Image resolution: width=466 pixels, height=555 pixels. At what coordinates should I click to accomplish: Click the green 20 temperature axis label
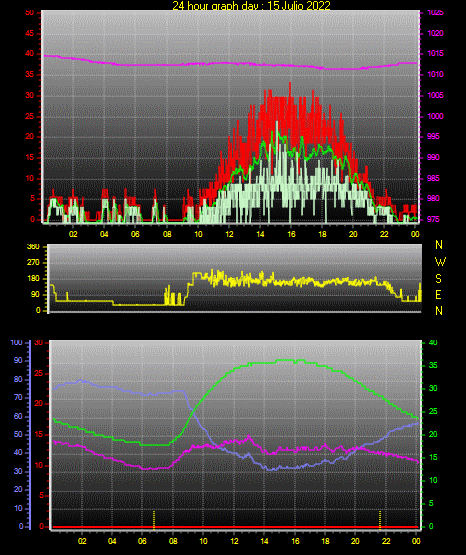(433, 434)
